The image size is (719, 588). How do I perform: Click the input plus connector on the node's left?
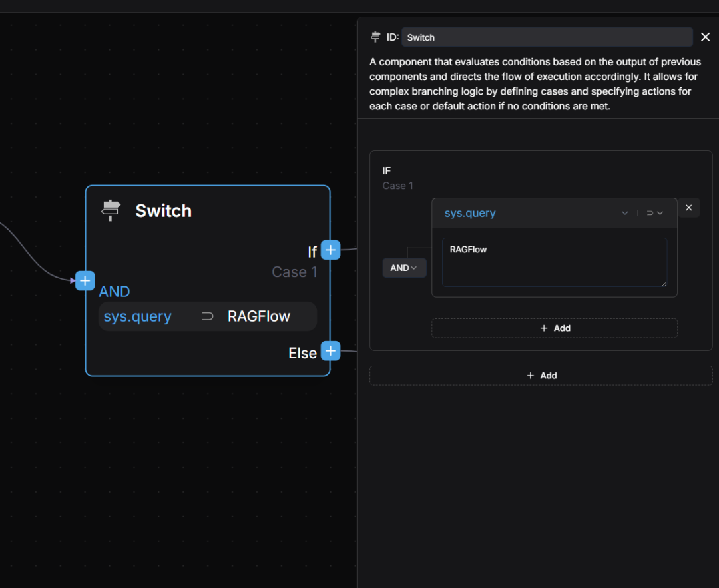[x=85, y=280]
